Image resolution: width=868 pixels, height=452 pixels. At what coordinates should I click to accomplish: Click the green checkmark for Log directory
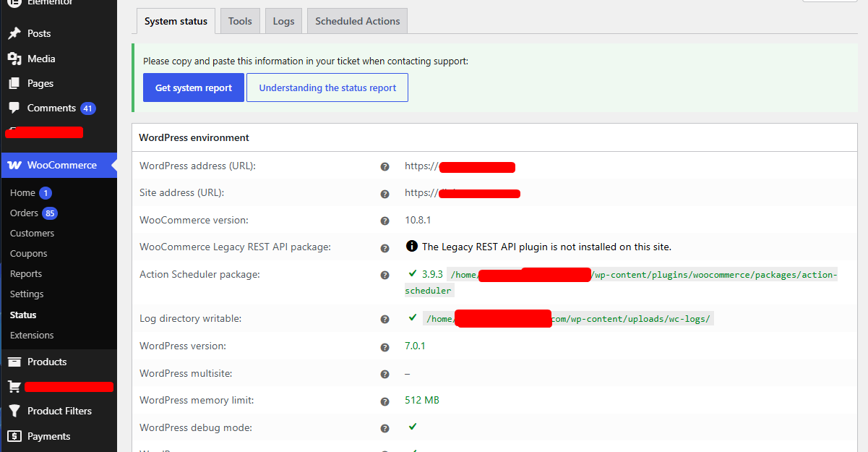(x=412, y=317)
